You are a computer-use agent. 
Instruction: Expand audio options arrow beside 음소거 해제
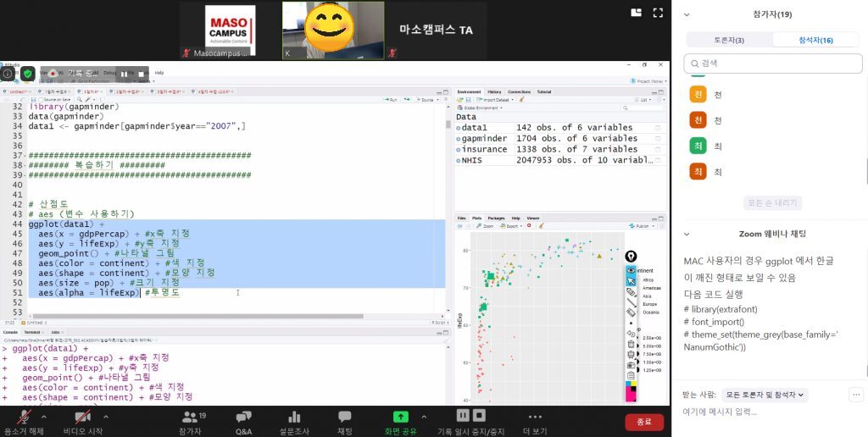pyautogui.click(x=47, y=417)
